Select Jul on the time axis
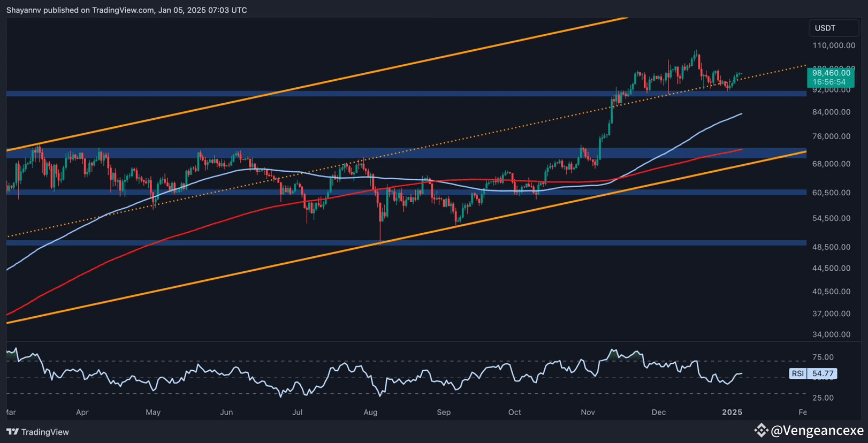 (298, 412)
